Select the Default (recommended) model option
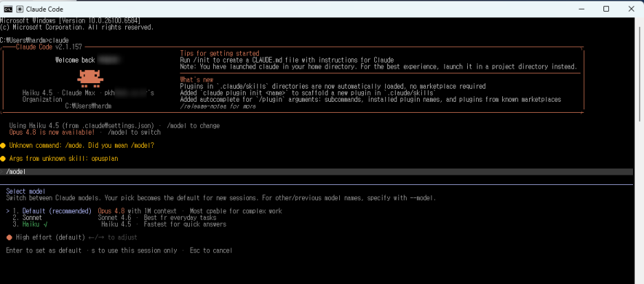The width and height of the screenshot is (644, 284). pos(57,211)
